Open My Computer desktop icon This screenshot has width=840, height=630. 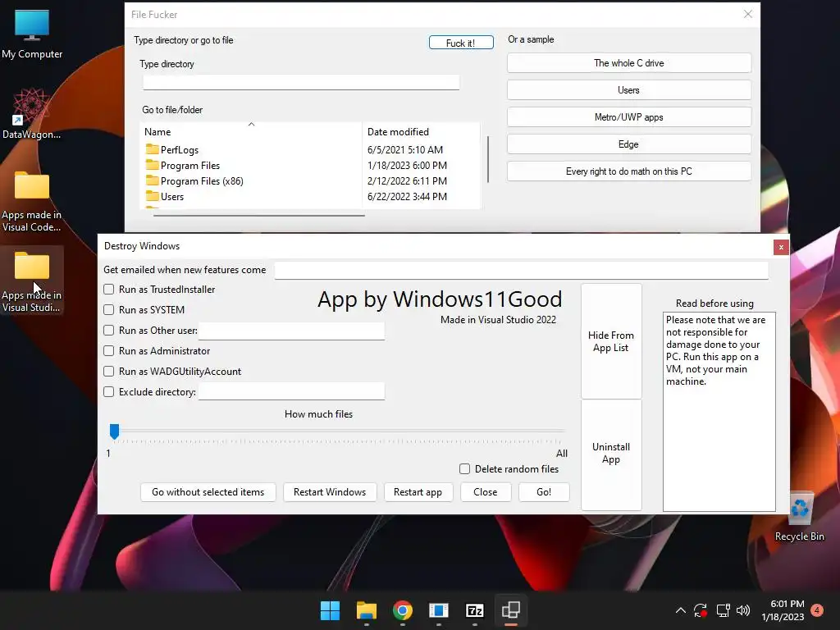click(x=32, y=34)
